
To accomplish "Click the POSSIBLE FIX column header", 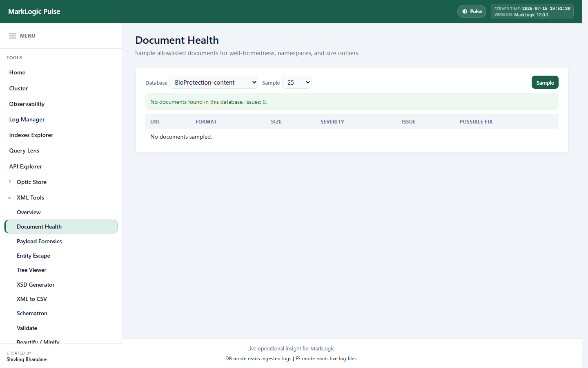I will pyautogui.click(x=476, y=122).
